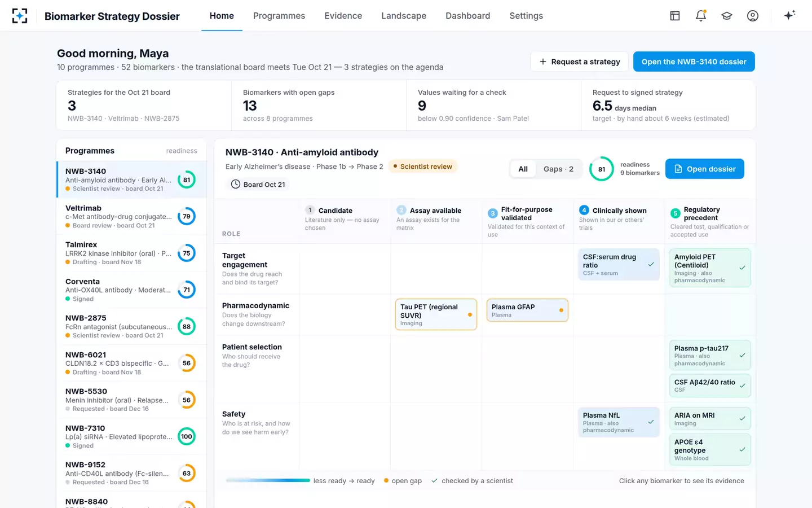Image resolution: width=812 pixels, height=508 pixels.
Task: Click the readiness 63 ring for NWB-9152
Action: coord(187,474)
